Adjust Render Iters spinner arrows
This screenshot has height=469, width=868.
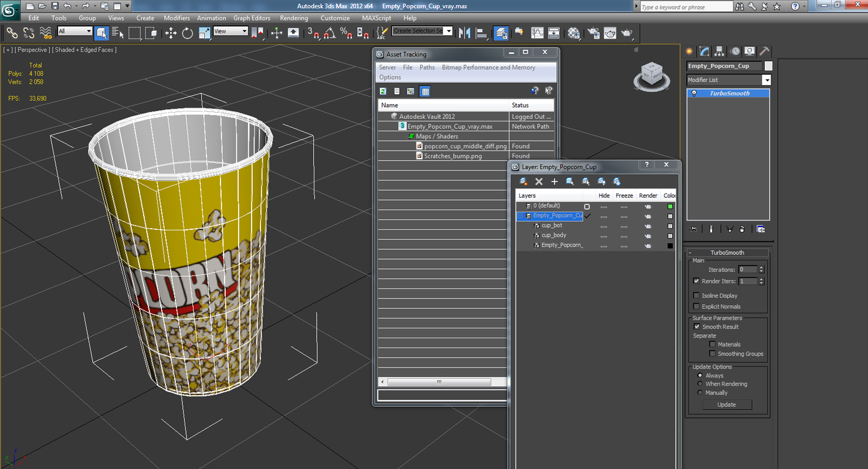[761, 281]
